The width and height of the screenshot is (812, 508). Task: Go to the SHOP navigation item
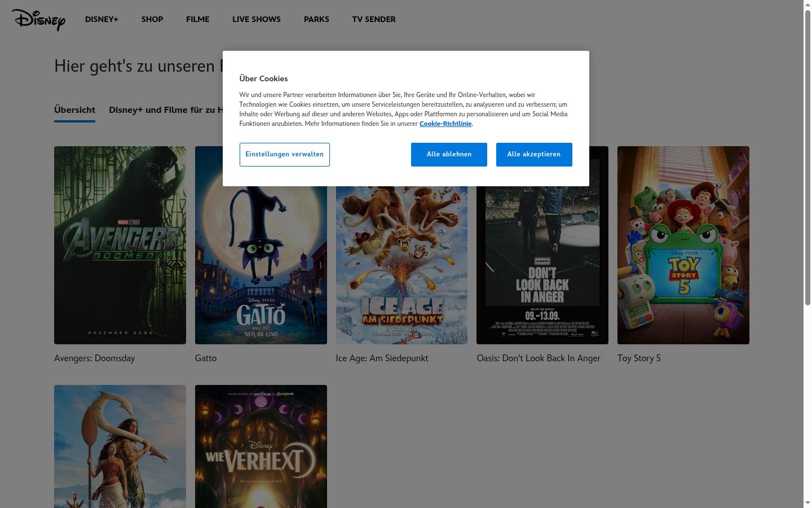click(x=152, y=19)
